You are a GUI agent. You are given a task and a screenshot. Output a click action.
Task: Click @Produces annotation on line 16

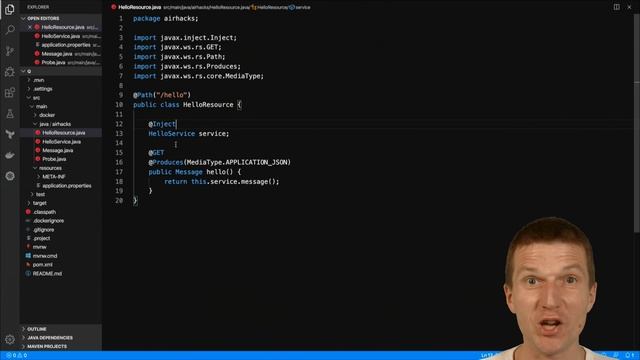(x=166, y=162)
